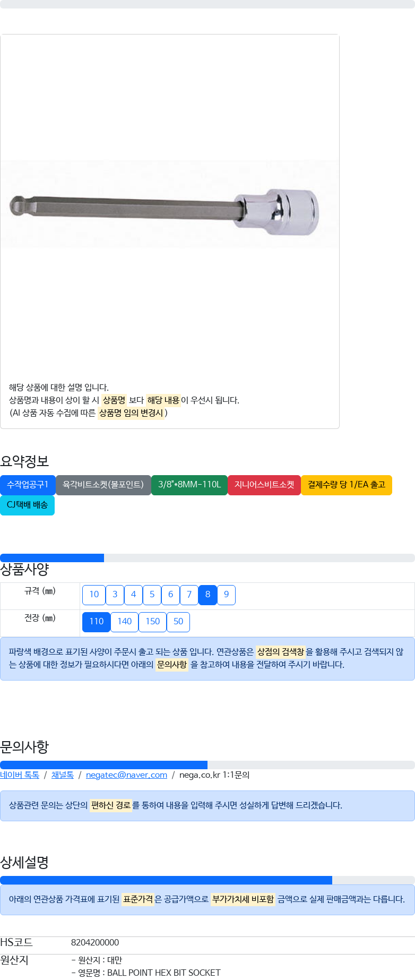
Task: Open the 네이버 톡톡 inquiry link
Action: pyautogui.click(x=20, y=775)
